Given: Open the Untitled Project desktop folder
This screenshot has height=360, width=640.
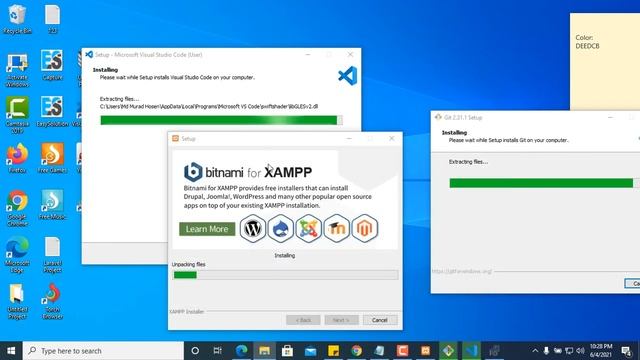Looking at the screenshot, I should tap(17, 301).
